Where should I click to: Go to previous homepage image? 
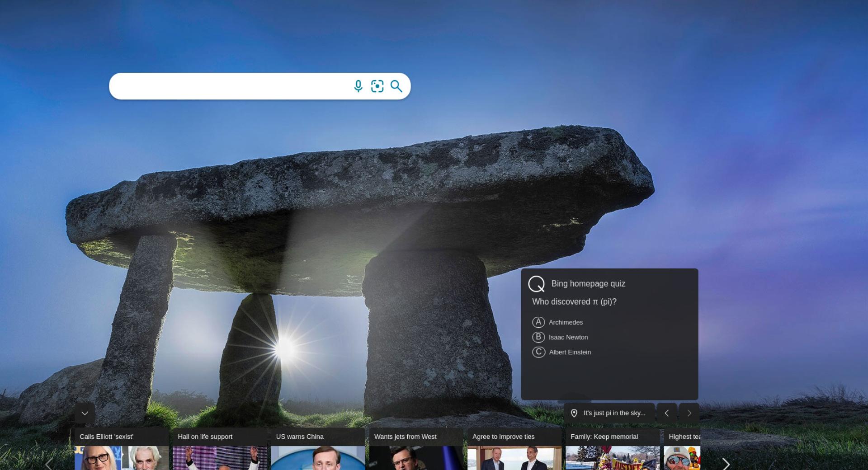tap(667, 413)
